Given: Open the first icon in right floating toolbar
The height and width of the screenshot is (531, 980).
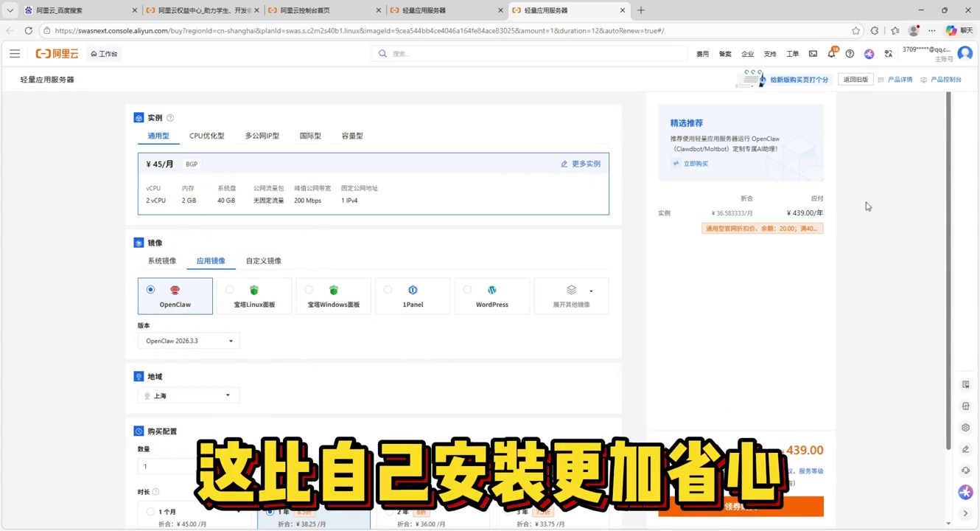Looking at the screenshot, I should click(x=965, y=384).
